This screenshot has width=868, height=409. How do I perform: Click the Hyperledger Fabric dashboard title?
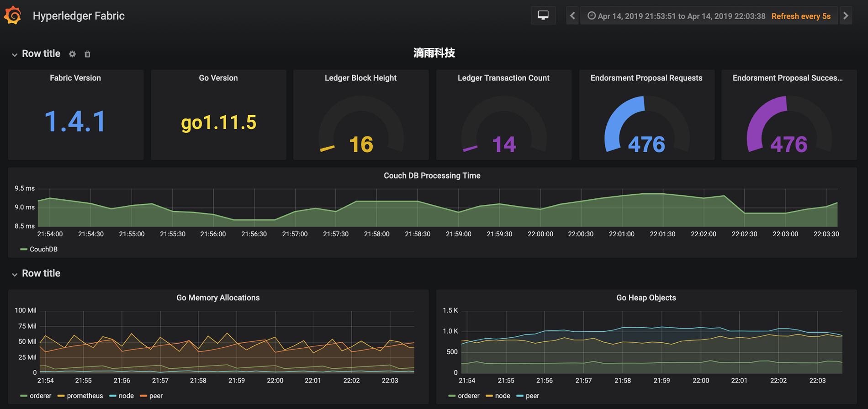(x=79, y=16)
